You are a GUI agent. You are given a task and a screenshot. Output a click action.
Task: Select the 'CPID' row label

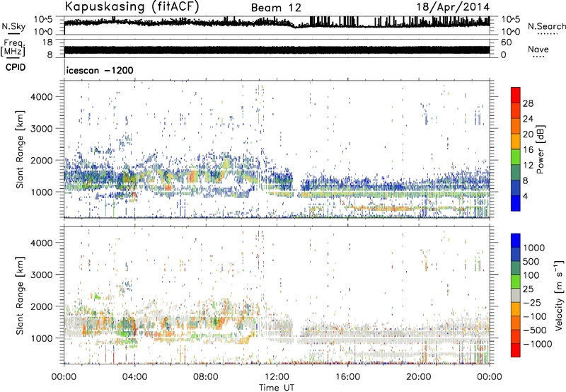pos(16,67)
